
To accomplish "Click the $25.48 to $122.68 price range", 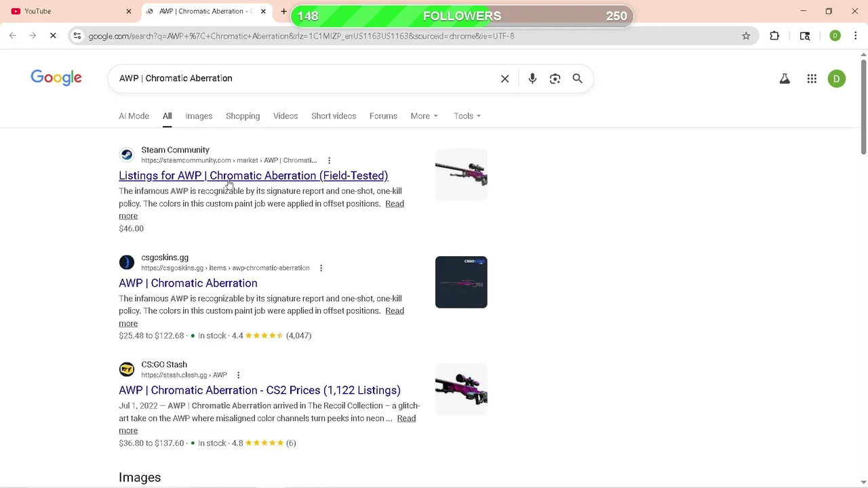I will (151, 335).
